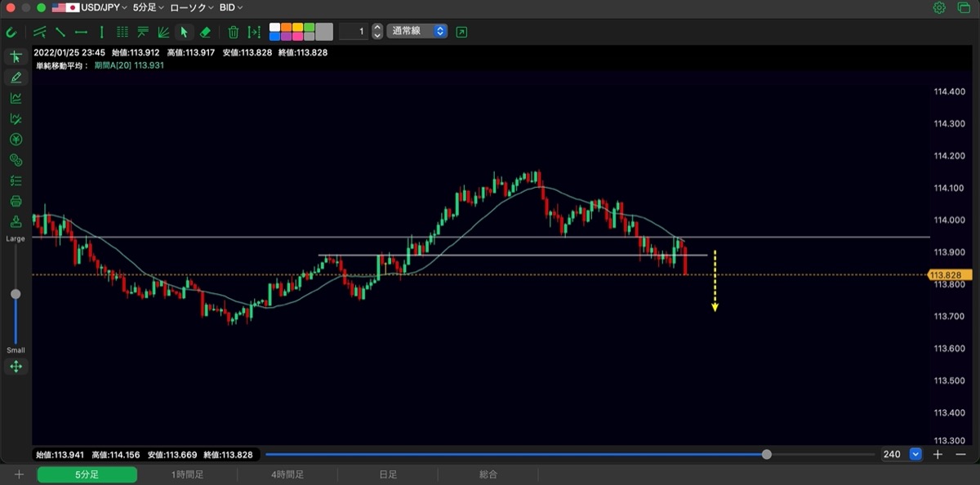This screenshot has height=485, width=980.
Task: Toggle the pencil drawing toolbar icon
Action: click(x=16, y=78)
